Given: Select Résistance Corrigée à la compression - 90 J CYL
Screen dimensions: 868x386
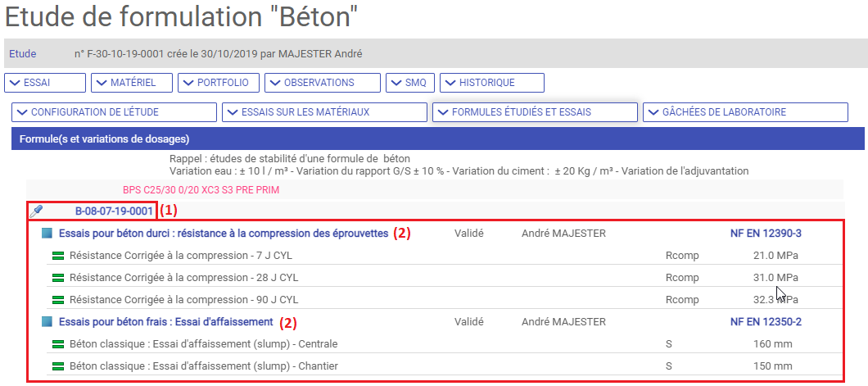Looking at the screenshot, I should coord(183,300).
